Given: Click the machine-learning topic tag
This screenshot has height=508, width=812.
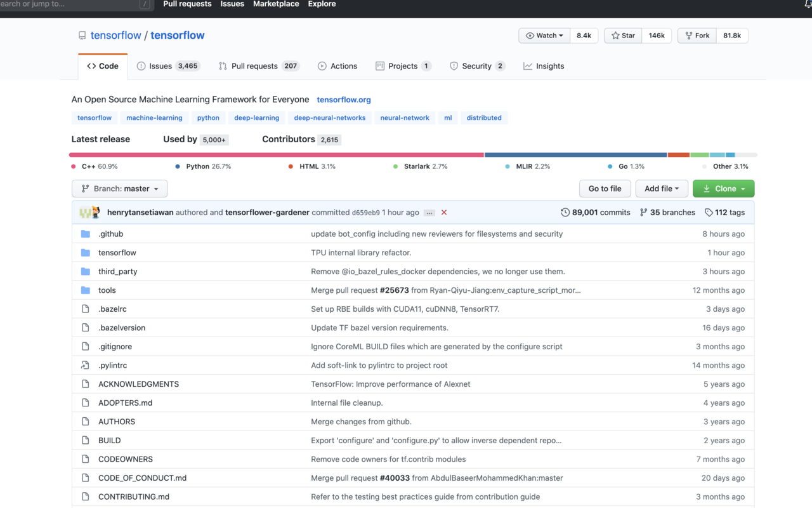Looking at the screenshot, I should (154, 117).
